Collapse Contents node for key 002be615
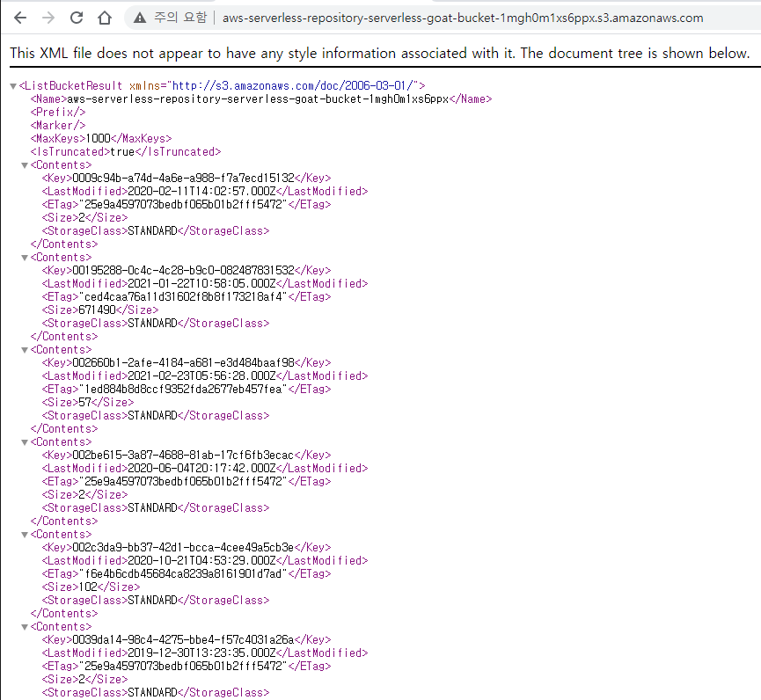The width and height of the screenshot is (761, 700). coord(25,442)
